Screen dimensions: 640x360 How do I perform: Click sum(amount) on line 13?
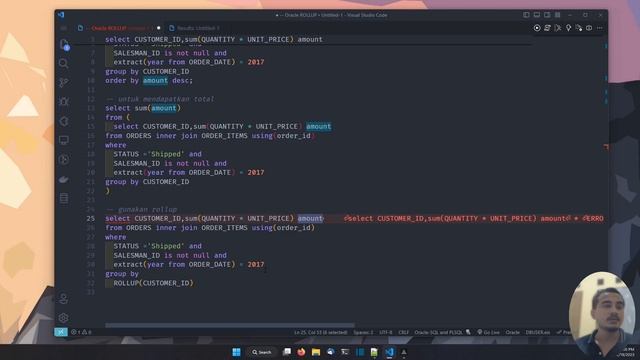[158, 108]
